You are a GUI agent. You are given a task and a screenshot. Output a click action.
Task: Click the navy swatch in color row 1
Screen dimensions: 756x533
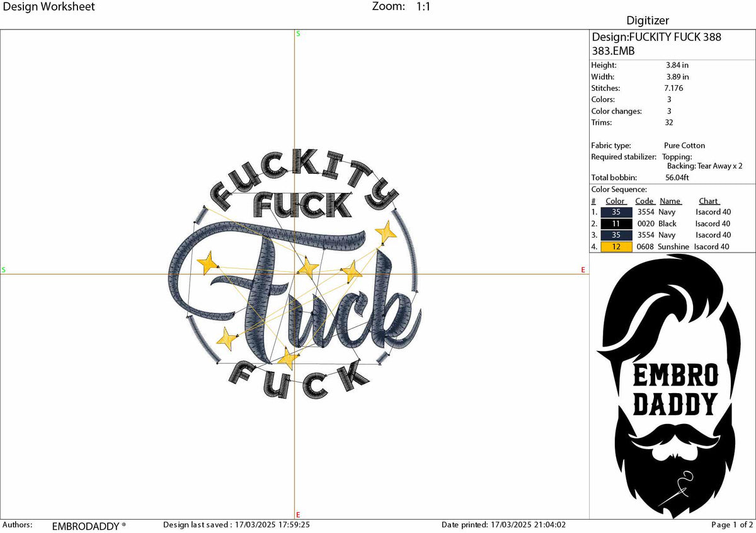coord(616,212)
